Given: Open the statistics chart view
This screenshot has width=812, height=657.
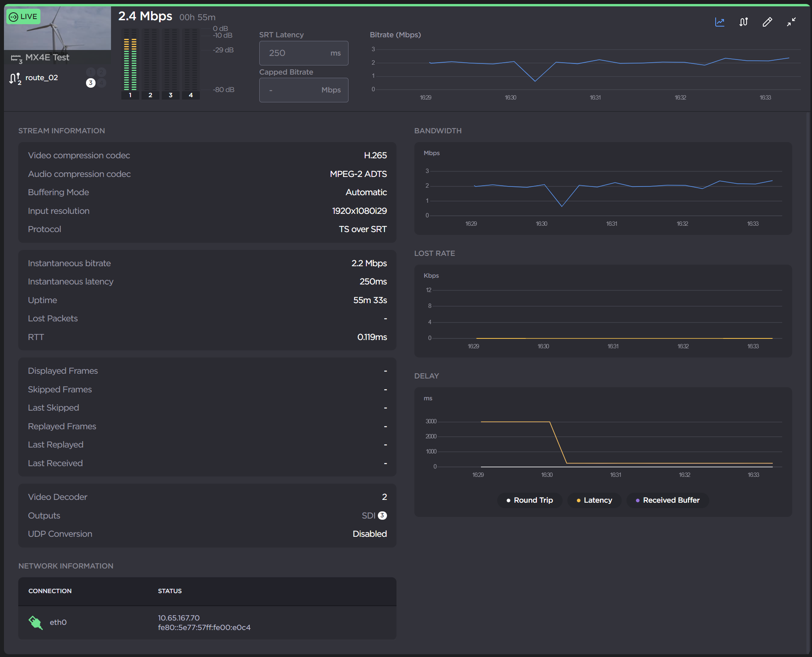Looking at the screenshot, I should [x=719, y=22].
